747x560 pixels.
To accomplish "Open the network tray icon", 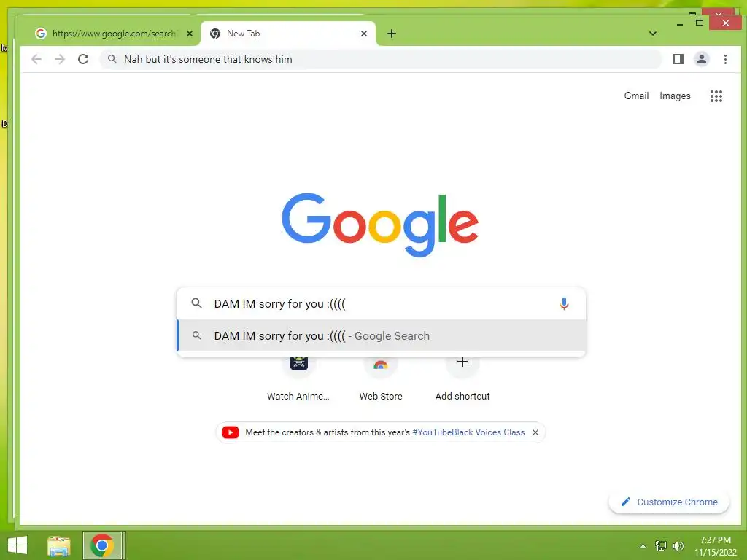I will 661,546.
